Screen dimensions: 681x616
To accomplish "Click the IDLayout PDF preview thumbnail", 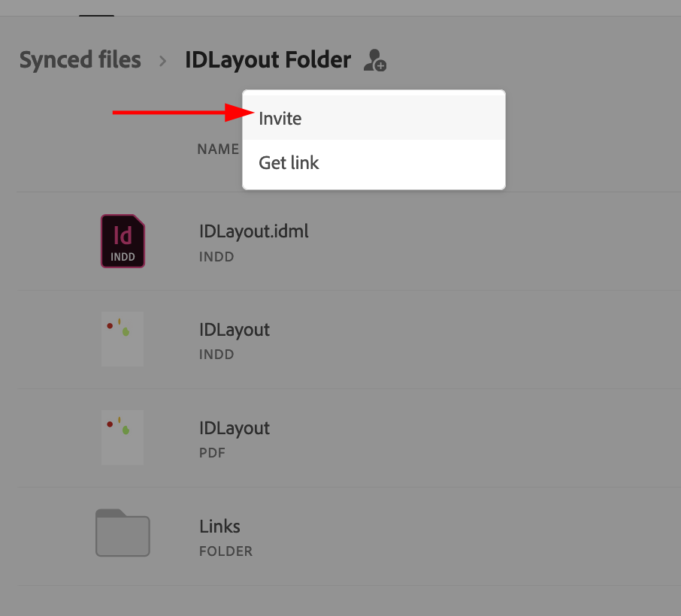I will point(123,437).
